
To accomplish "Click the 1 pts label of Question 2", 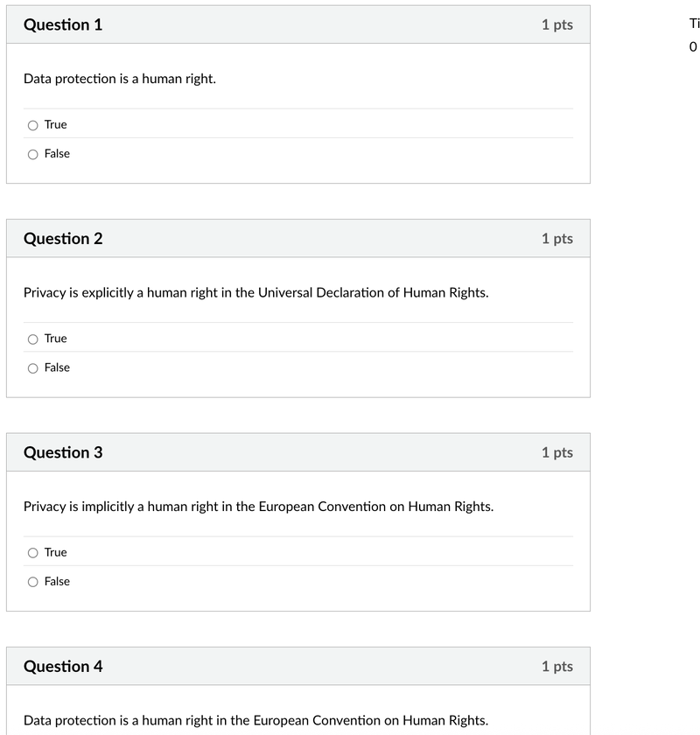I will click(x=557, y=239).
